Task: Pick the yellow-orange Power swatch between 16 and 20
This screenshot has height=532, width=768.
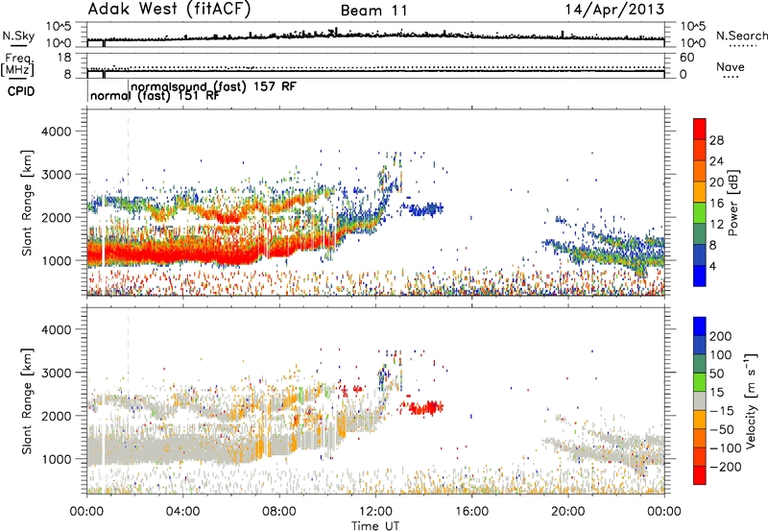Action: point(700,191)
